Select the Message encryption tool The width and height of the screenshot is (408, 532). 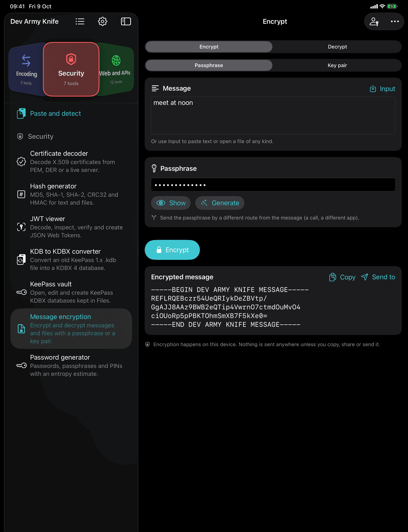click(x=71, y=328)
